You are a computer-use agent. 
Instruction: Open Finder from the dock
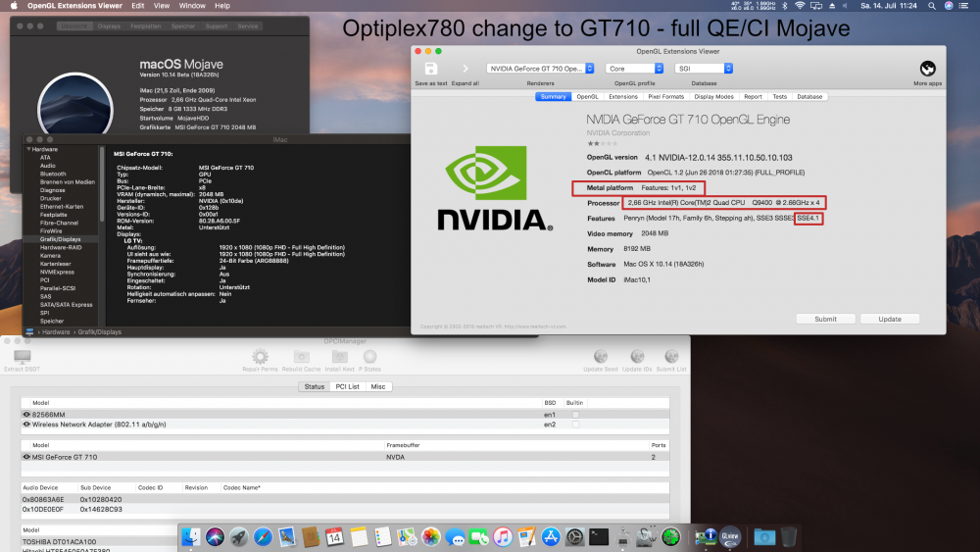point(191,536)
